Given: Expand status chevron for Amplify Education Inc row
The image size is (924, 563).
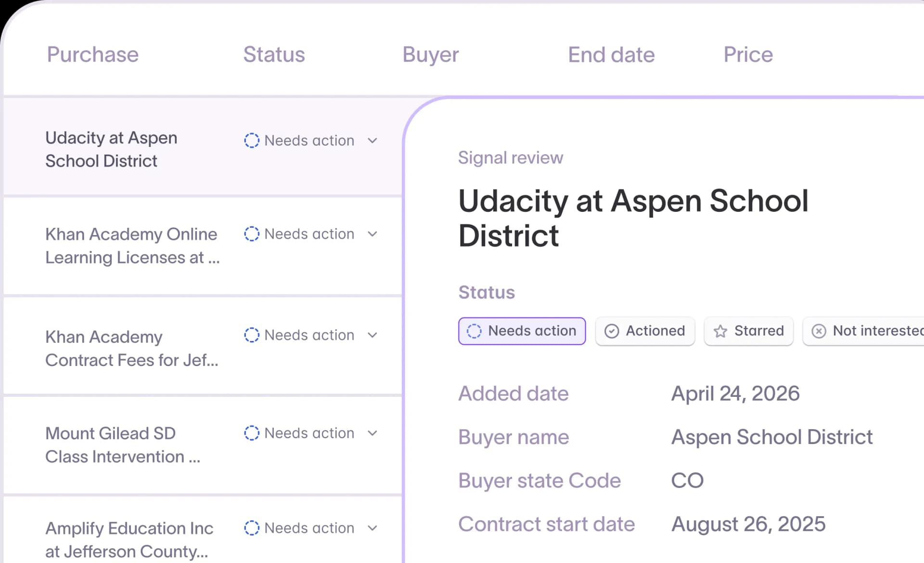Looking at the screenshot, I should coord(372,528).
